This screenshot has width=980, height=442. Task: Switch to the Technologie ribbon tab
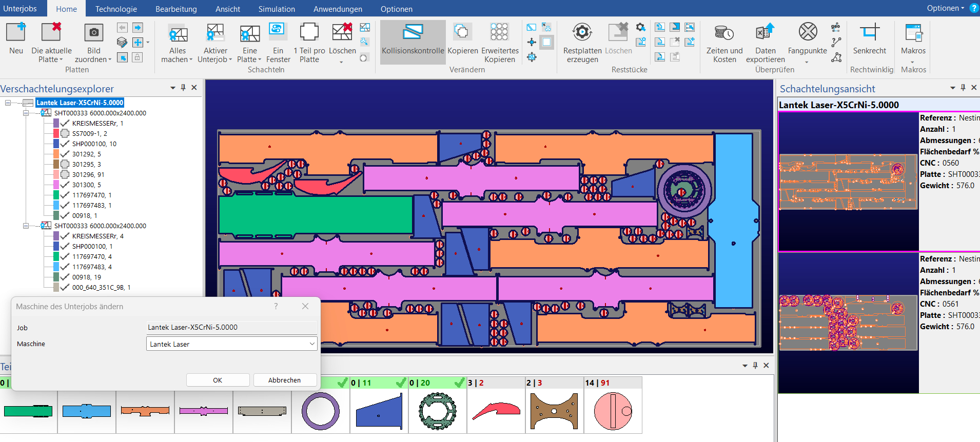click(x=116, y=9)
